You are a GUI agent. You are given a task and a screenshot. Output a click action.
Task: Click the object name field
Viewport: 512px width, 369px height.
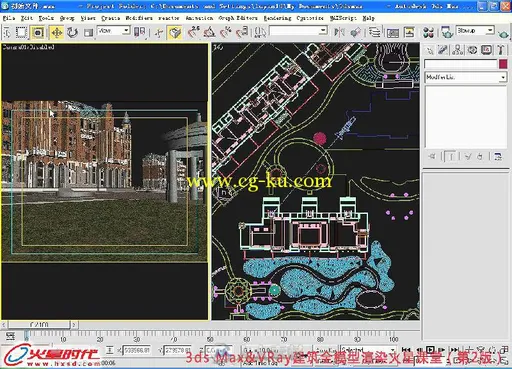coord(461,64)
